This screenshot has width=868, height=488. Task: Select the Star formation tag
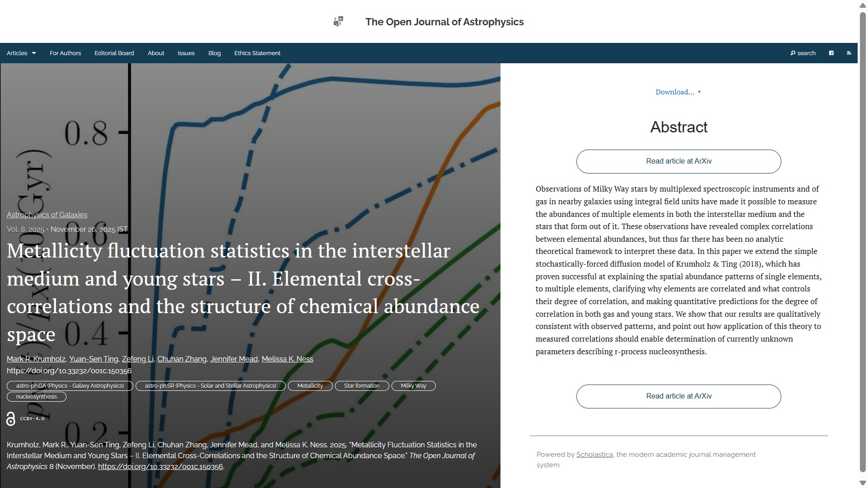(x=361, y=386)
